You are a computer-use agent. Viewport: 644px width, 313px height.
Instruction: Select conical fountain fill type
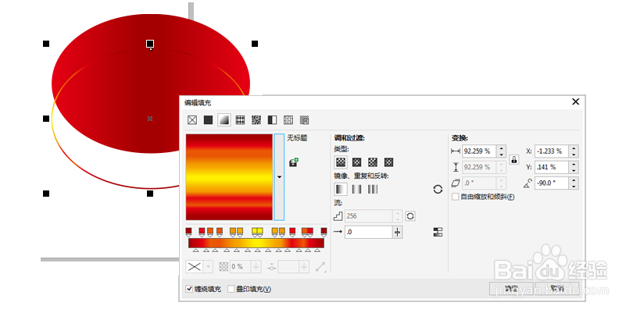click(373, 162)
